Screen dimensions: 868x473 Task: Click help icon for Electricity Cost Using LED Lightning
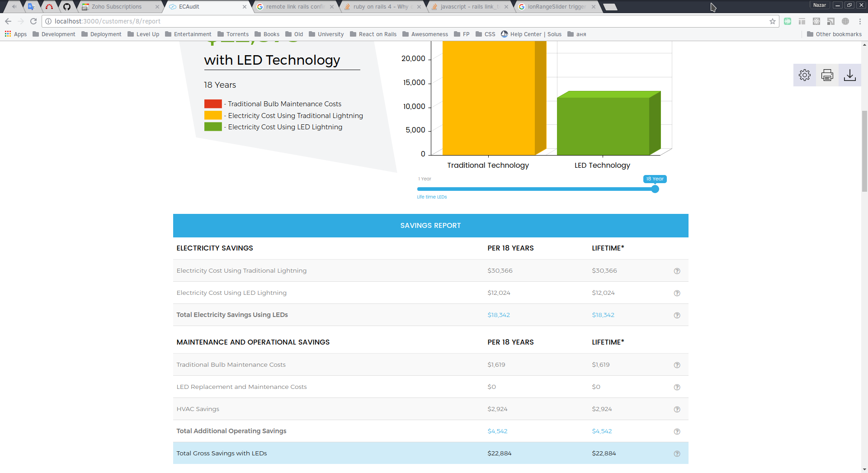click(x=677, y=293)
